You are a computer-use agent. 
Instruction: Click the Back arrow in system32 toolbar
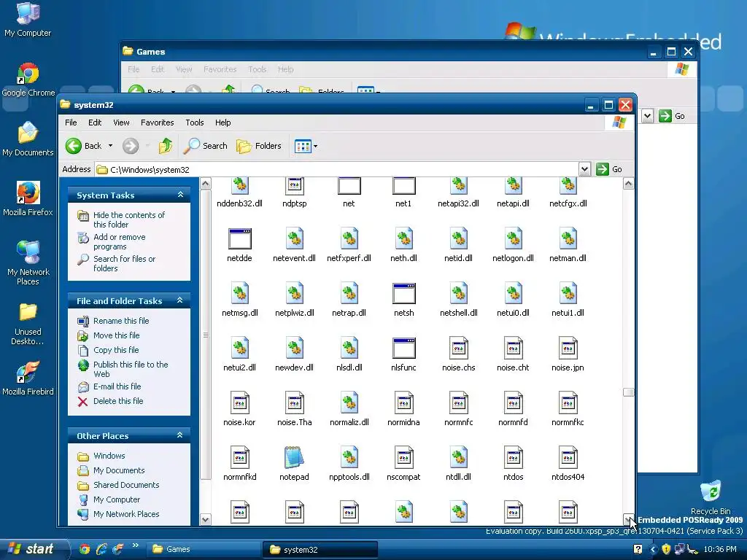(x=74, y=146)
